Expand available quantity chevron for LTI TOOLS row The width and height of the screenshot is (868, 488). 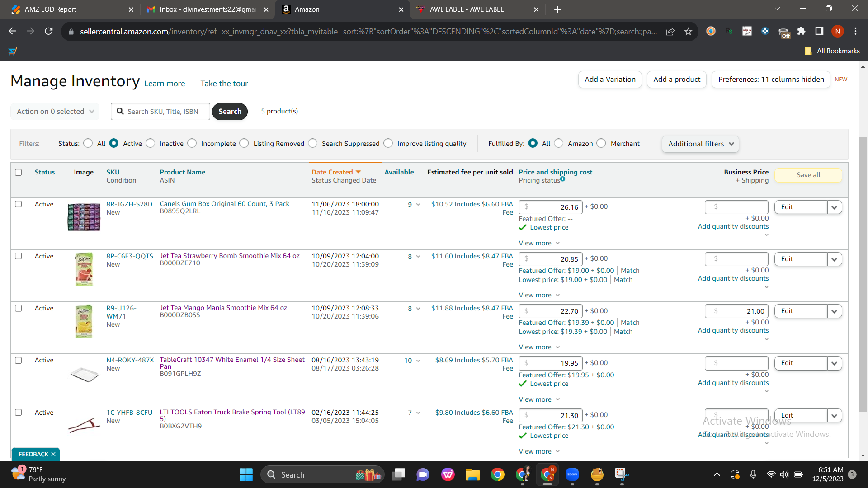point(418,413)
